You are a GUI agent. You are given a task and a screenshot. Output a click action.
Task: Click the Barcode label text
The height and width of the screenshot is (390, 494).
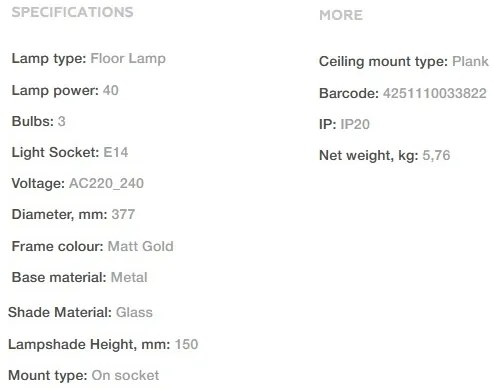[x=349, y=93]
